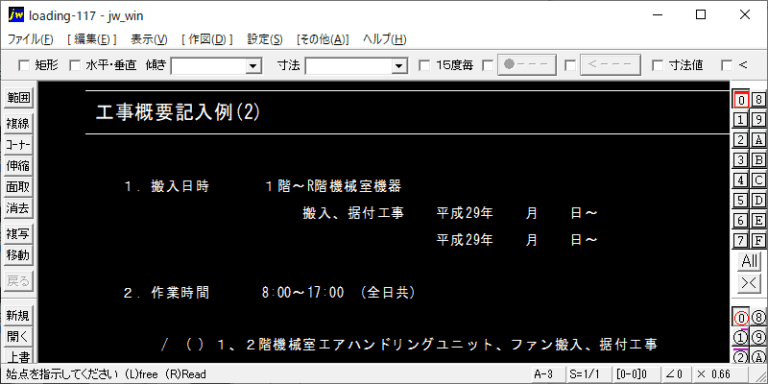Select layer group 8 circle button

pyautogui.click(x=758, y=318)
